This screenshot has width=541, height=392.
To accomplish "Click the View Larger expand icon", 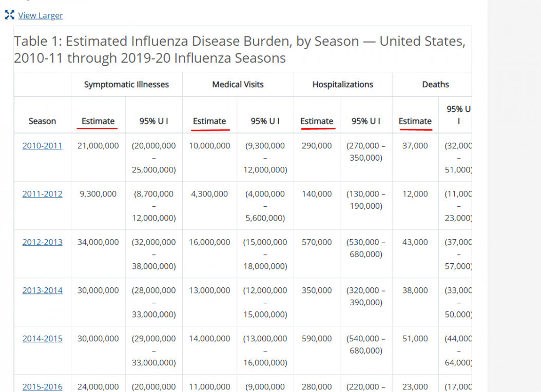I will (x=9, y=15).
